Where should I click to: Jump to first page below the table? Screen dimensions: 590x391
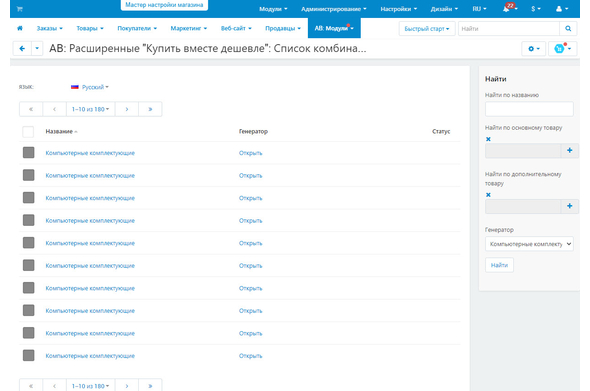(31, 386)
